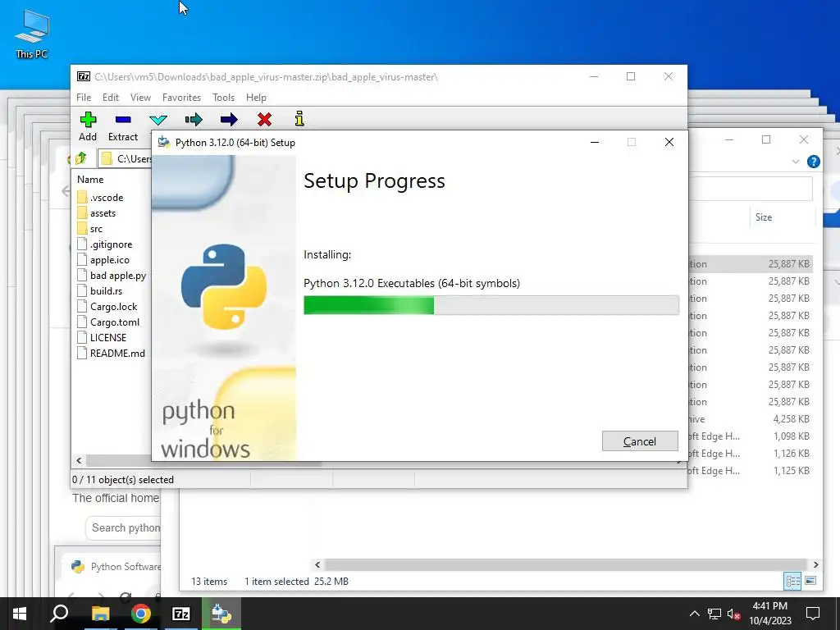This screenshot has width=840, height=630.
Task: Click the Copy arrow icon in 7-Zip toolbar
Action: coord(194,120)
